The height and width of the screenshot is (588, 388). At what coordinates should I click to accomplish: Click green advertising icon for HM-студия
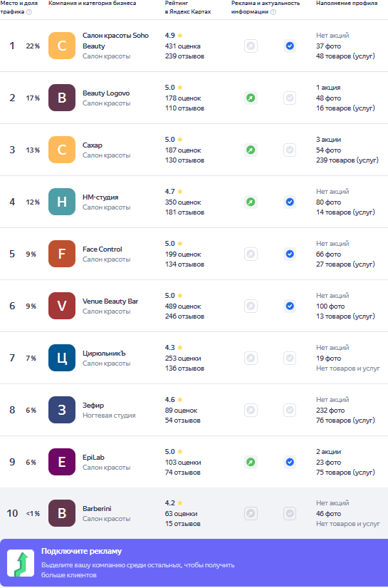[x=251, y=202]
